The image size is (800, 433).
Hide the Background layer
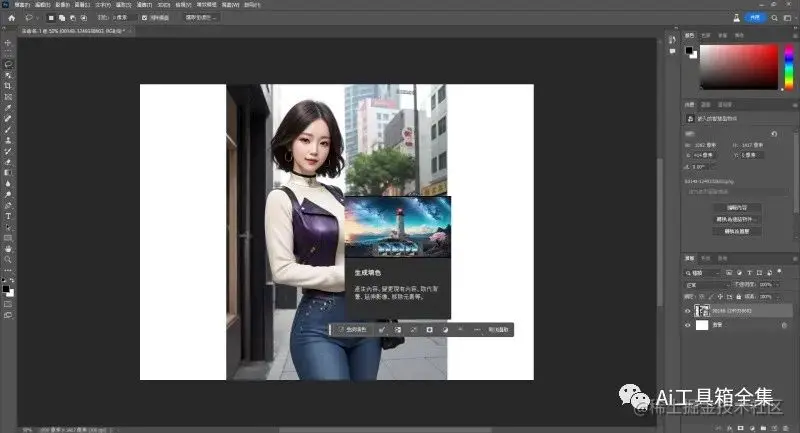click(x=687, y=325)
